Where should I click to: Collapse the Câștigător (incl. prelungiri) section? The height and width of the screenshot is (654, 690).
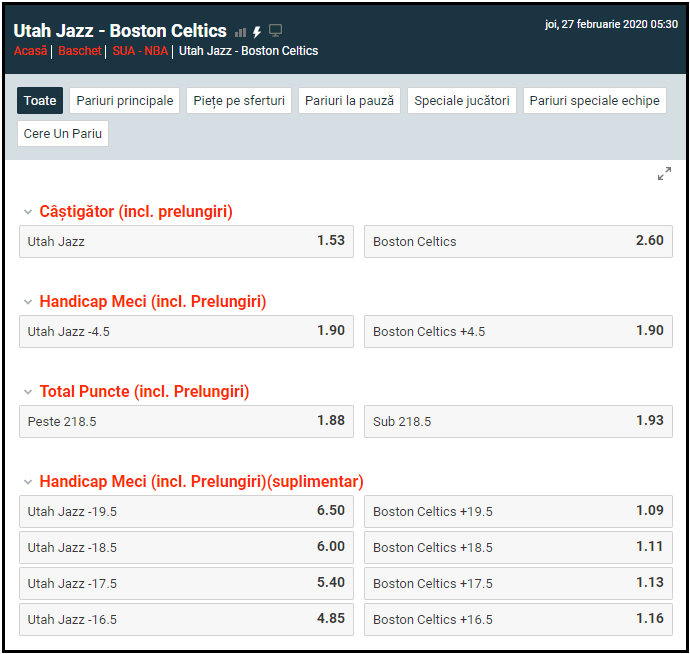pyautogui.click(x=28, y=212)
